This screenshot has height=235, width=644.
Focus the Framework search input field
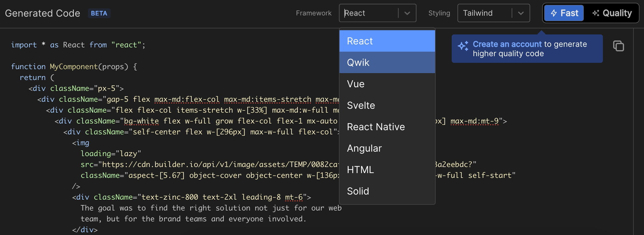pos(370,13)
